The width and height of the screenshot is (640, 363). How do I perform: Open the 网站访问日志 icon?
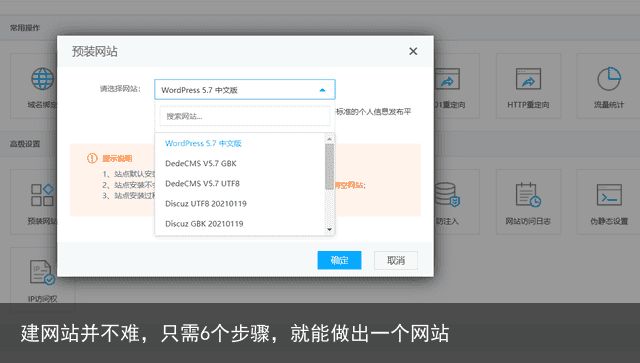pyautogui.click(x=528, y=195)
